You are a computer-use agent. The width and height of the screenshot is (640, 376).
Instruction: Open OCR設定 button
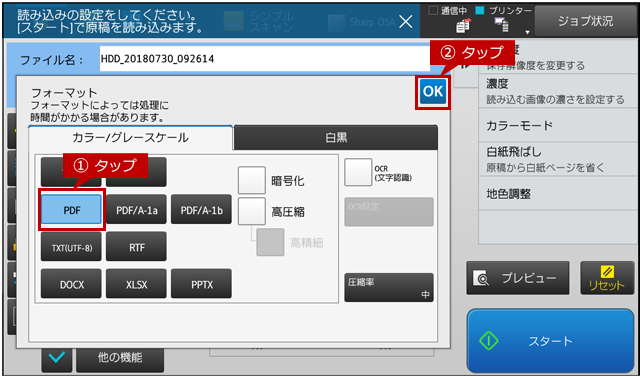click(x=389, y=212)
